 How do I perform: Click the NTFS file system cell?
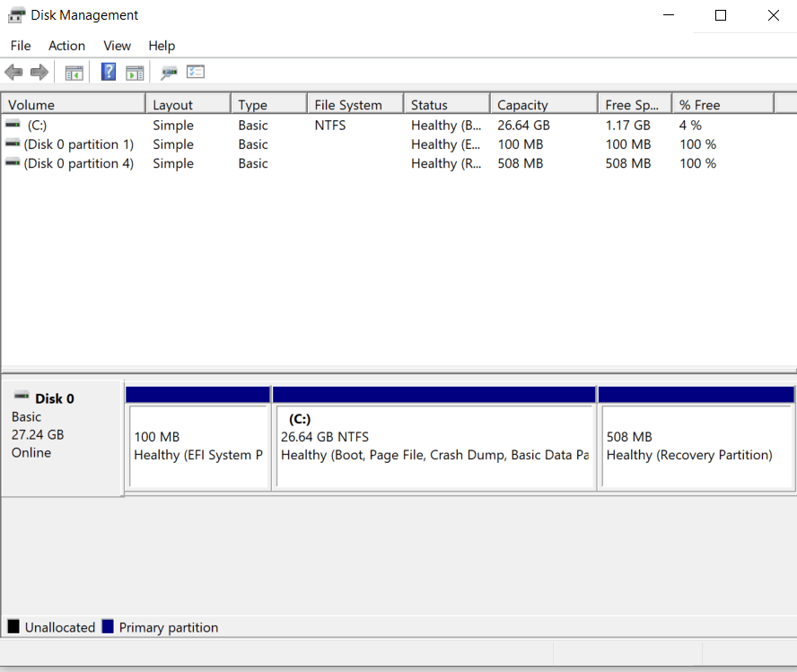[x=330, y=125]
